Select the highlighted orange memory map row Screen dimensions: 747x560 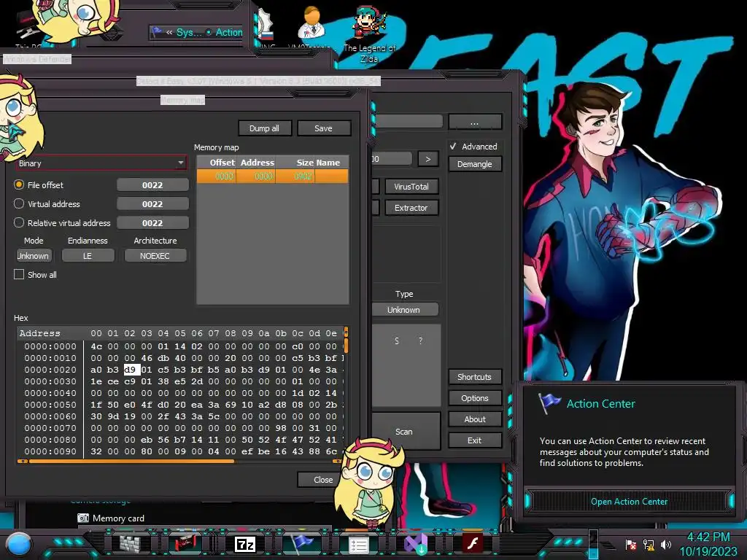(273, 176)
